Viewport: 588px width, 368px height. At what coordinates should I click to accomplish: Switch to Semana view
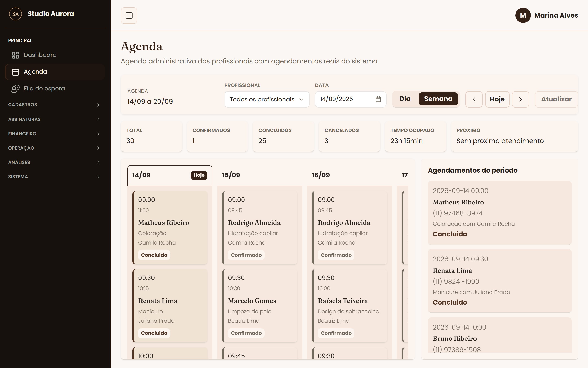pos(438,99)
